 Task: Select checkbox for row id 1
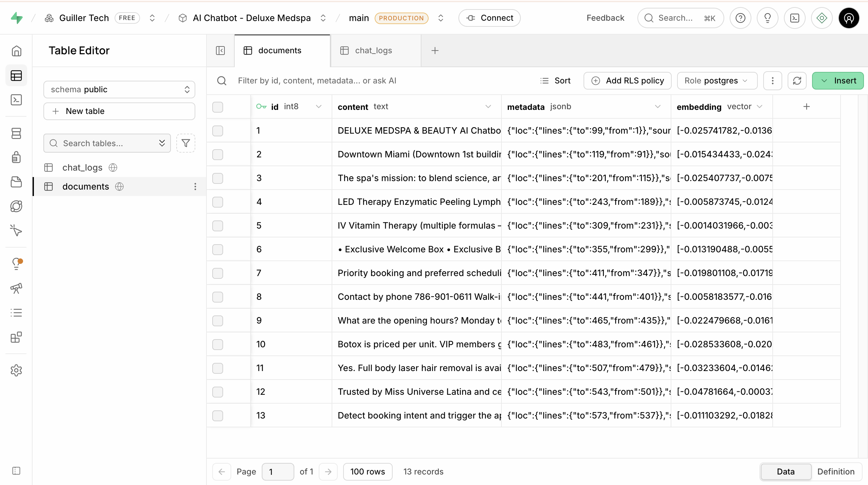point(218,131)
